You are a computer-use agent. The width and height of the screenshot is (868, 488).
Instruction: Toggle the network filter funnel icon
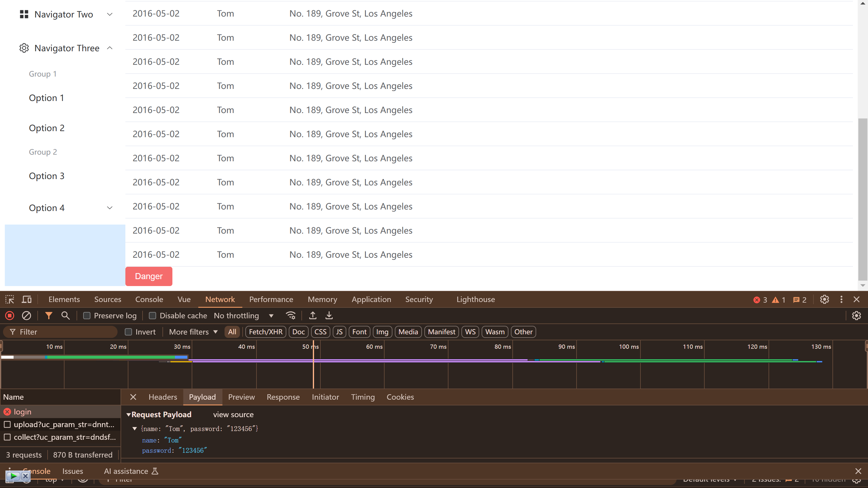coord(49,316)
